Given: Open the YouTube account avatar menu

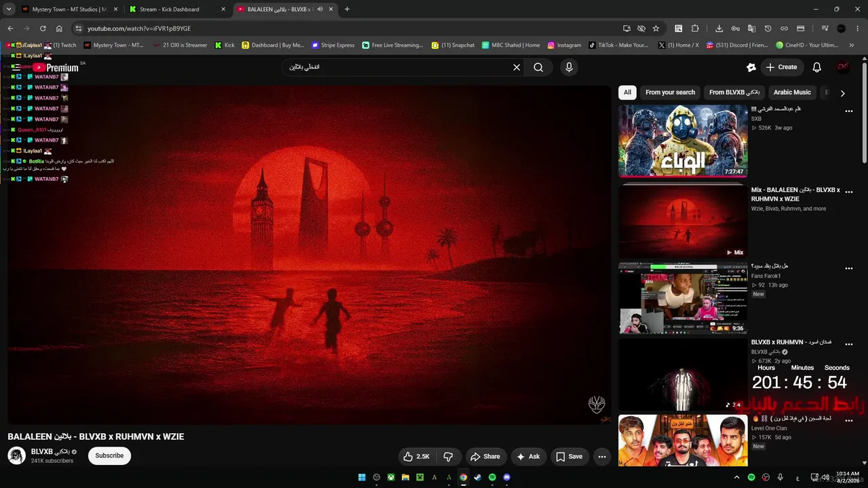Looking at the screenshot, I should point(843,67).
